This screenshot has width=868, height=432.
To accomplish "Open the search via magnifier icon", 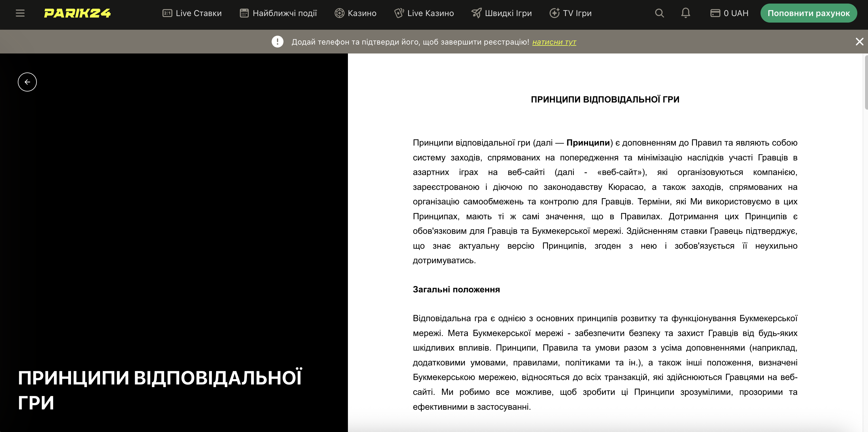I will [x=660, y=13].
